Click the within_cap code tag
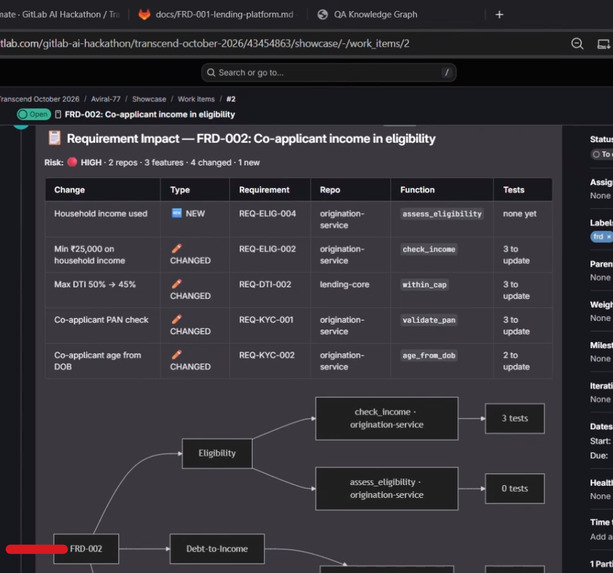Image resolution: width=613 pixels, height=573 pixels. [425, 285]
